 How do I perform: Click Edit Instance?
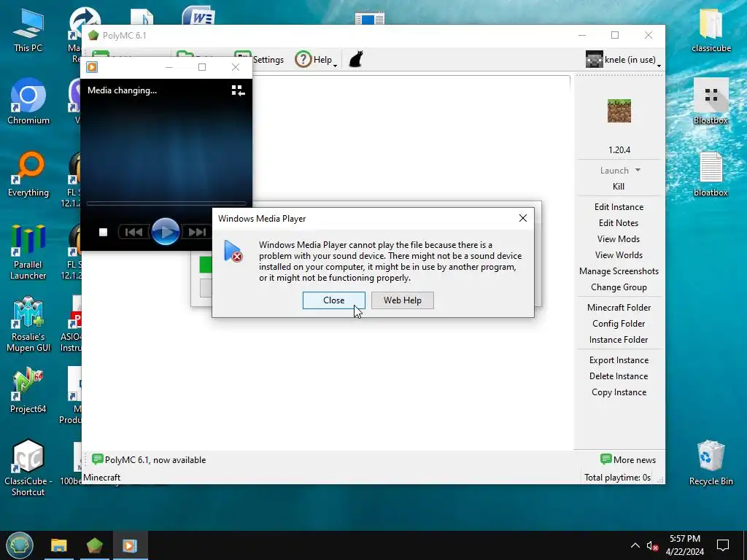[619, 207]
